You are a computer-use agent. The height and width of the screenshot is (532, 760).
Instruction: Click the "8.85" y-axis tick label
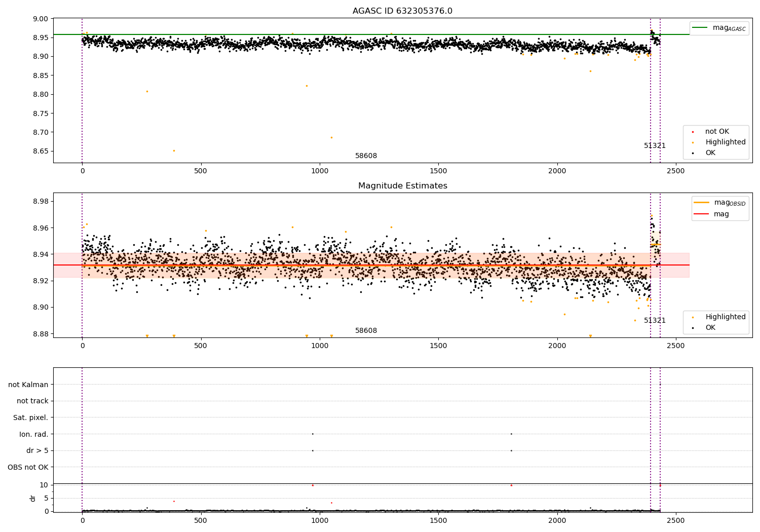click(x=40, y=75)
